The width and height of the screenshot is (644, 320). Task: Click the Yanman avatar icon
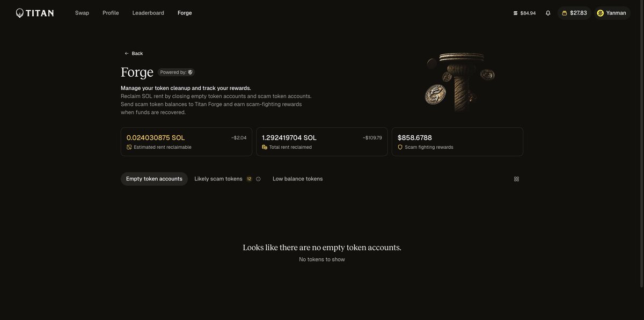coord(601,13)
